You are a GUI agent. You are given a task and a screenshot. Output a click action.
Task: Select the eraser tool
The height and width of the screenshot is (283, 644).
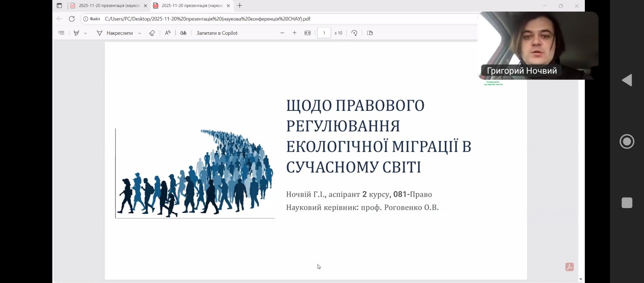(152, 33)
